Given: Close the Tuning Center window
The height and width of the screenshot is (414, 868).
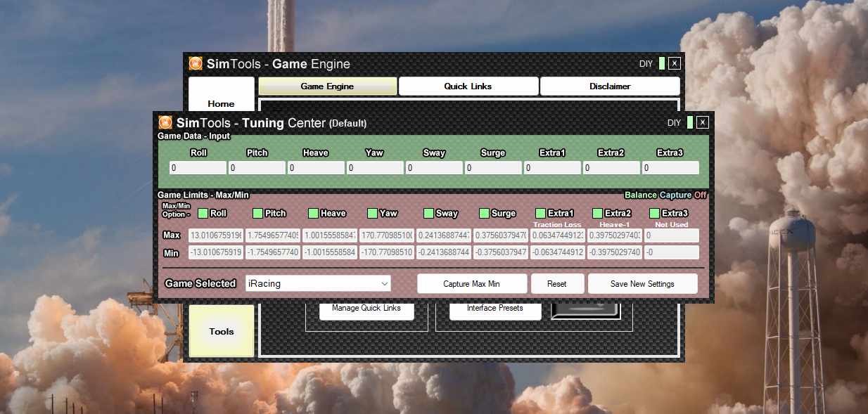Looking at the screenshot, I should (x=702, y=122).
